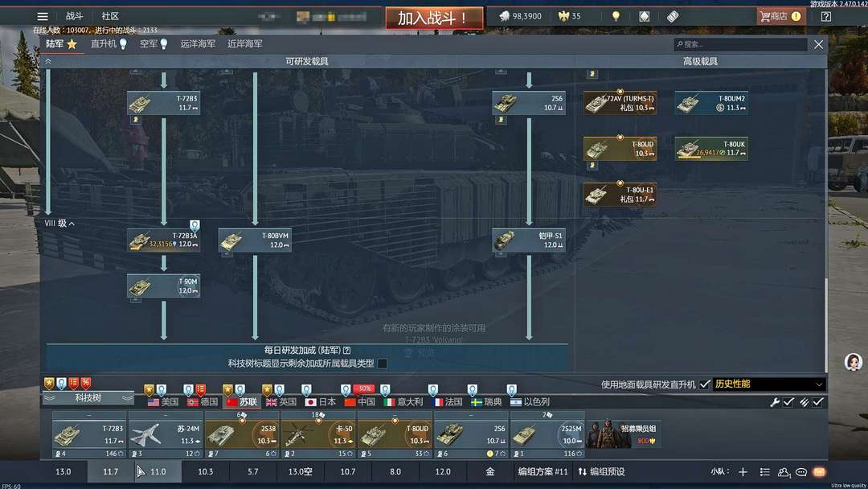868x489 pixels.
Task: Open the chat bubble icon
Action: point(801,472)
